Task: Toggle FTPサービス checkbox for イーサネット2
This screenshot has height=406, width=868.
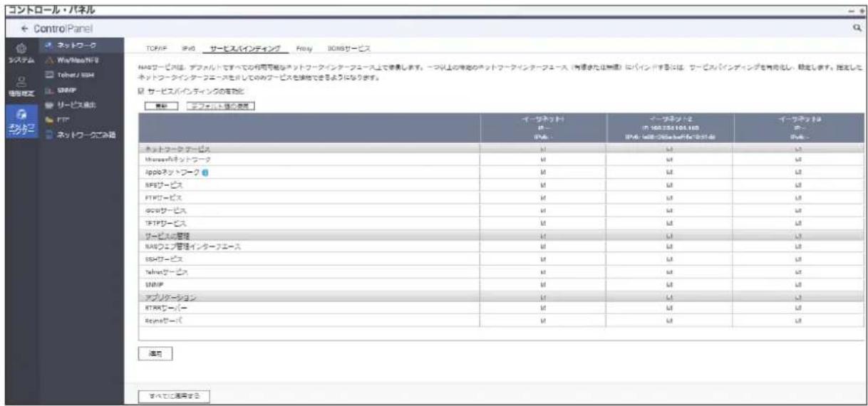Action: point(670,198)
